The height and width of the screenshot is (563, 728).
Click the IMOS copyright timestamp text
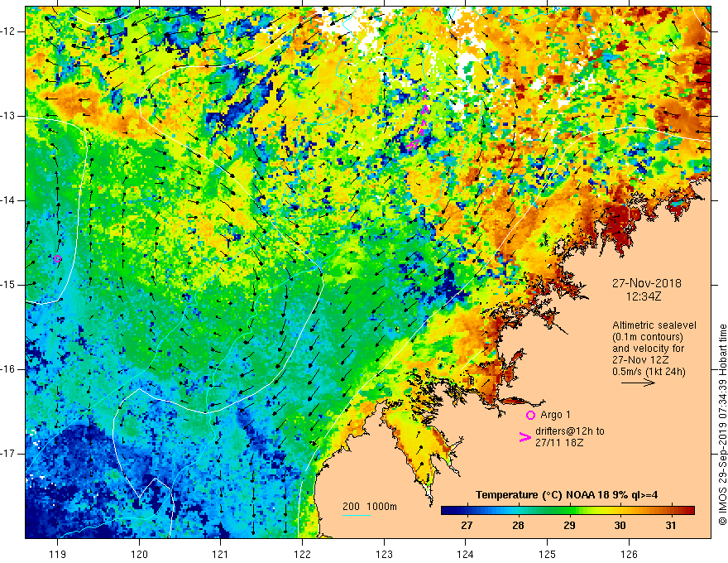[722, 425]
